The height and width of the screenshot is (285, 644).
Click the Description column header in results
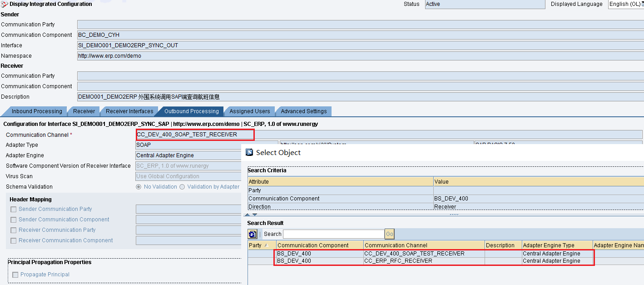503,245
